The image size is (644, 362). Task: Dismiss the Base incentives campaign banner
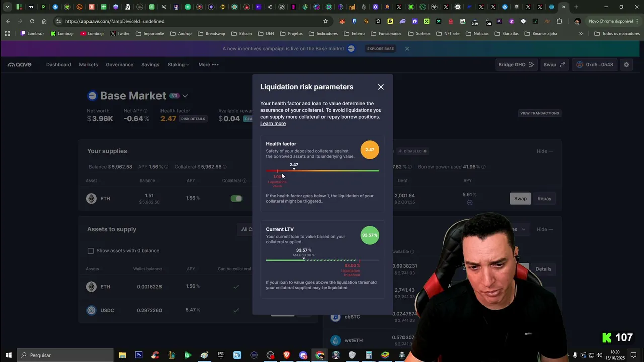point(407,49)
